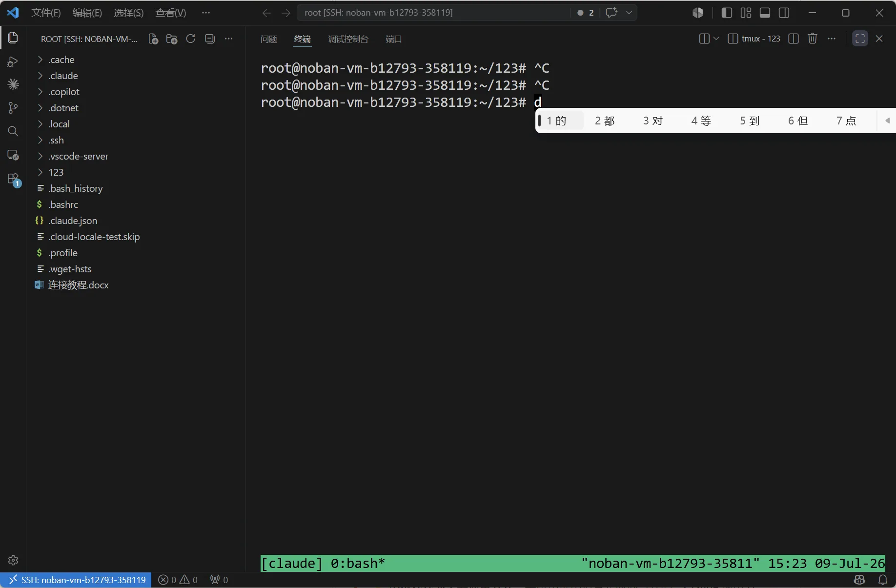The image size is (896, 588).
Task: Refresh the explorer file tree
Action: tap(191, 39)
